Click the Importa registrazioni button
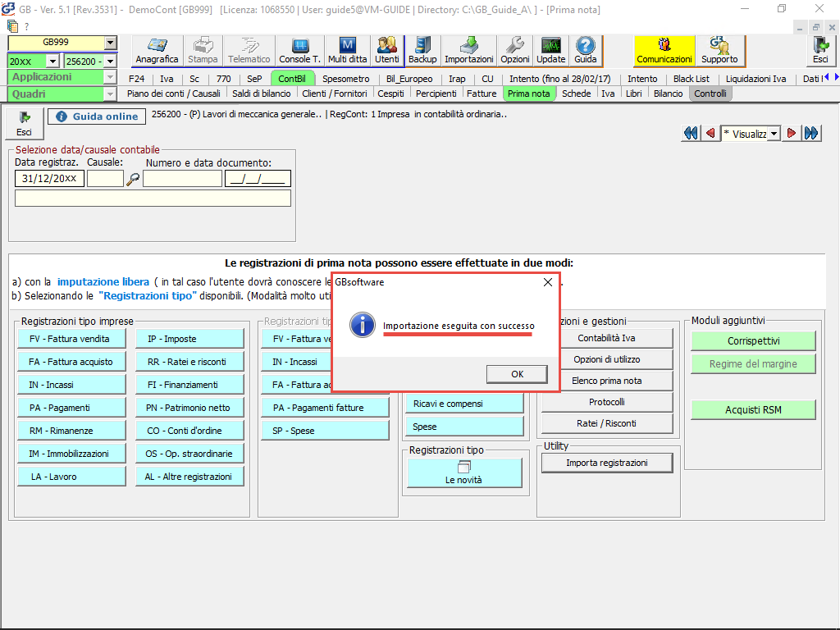840x630 pixels. pos(606,463)
